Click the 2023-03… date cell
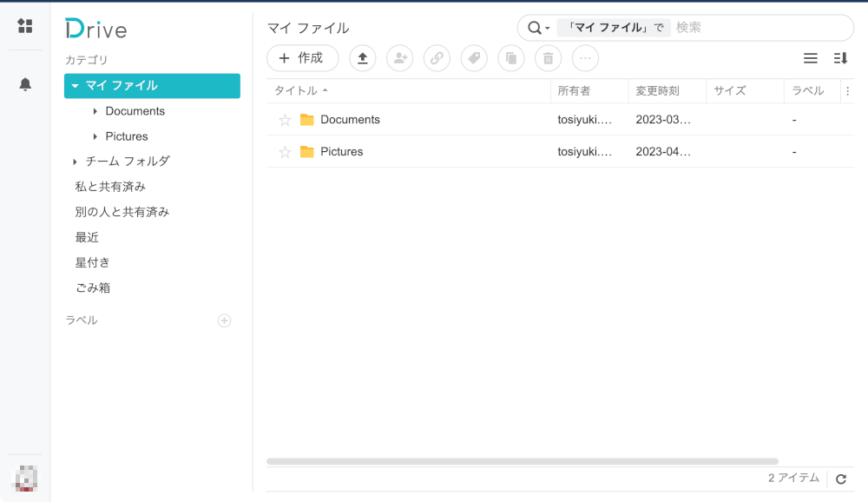The image size is (868, 502). coord(663,120)
